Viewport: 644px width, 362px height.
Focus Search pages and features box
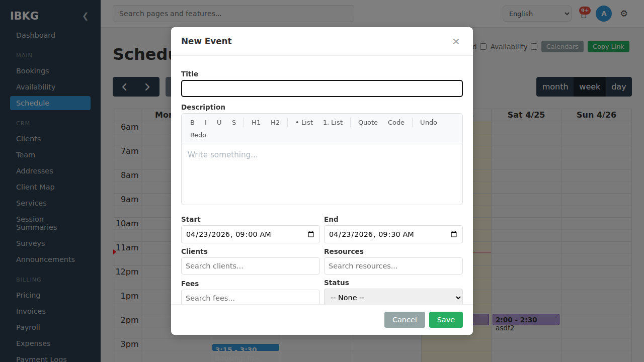tap(233, 14)
